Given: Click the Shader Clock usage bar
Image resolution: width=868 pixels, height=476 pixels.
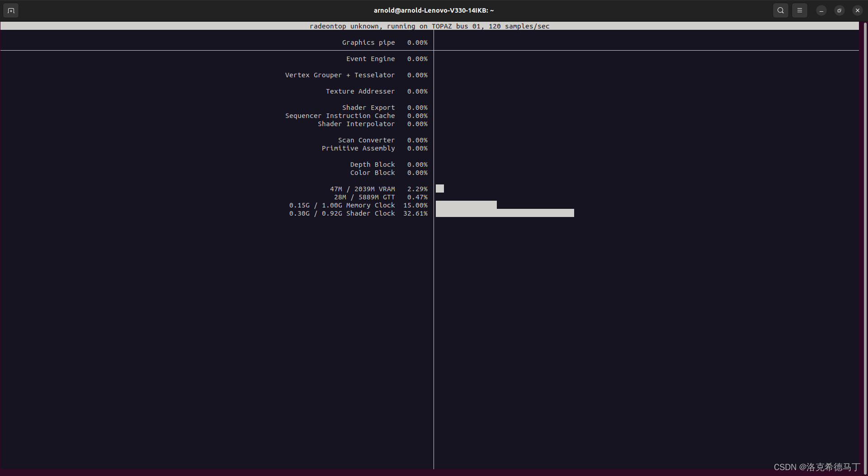Looking at the screenshot, I should [505, 213].
